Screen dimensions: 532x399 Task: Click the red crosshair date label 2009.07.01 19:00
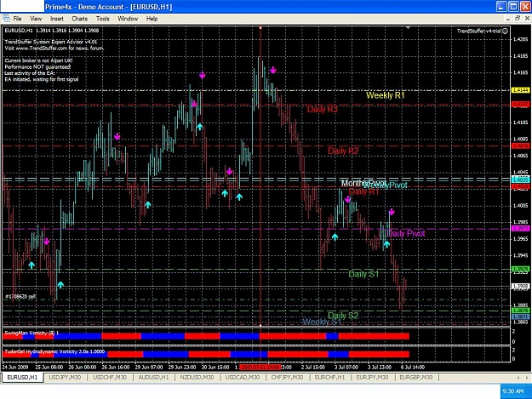tap(260, 368)
